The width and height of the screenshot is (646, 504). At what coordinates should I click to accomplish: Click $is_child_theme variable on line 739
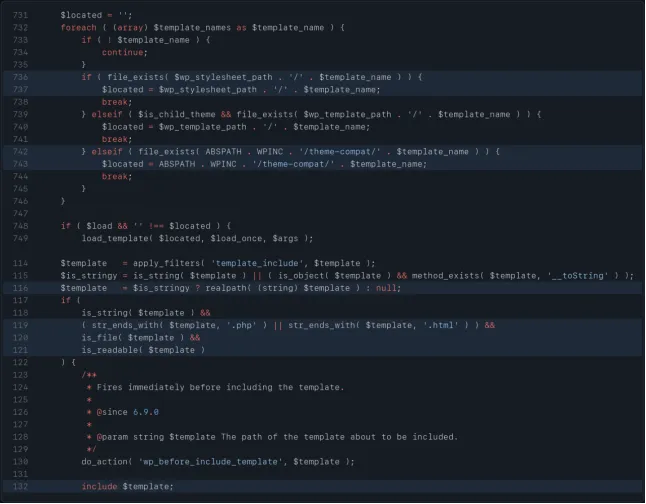[177, 114]
